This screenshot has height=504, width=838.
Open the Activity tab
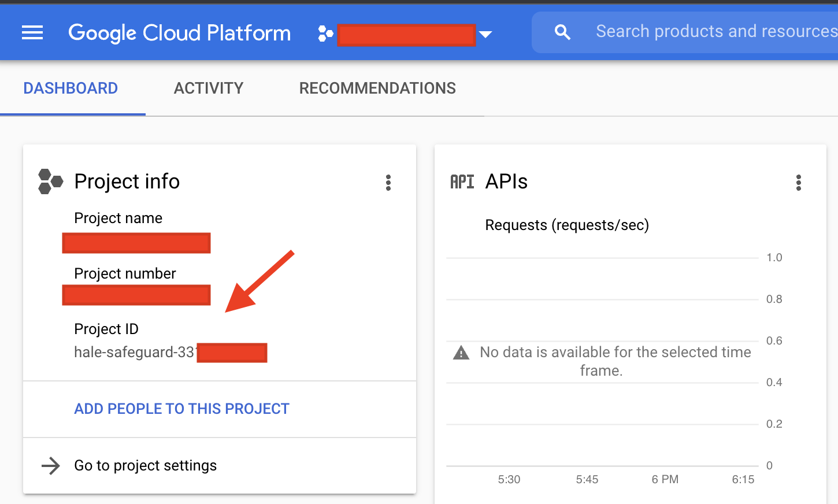pyautogui.click(x=209, y=88)
